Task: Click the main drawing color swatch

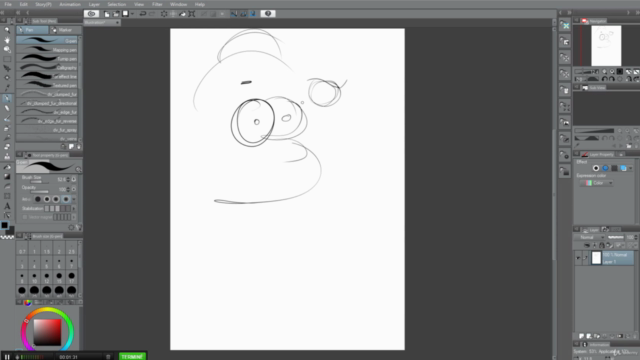Action: [4, 225]
